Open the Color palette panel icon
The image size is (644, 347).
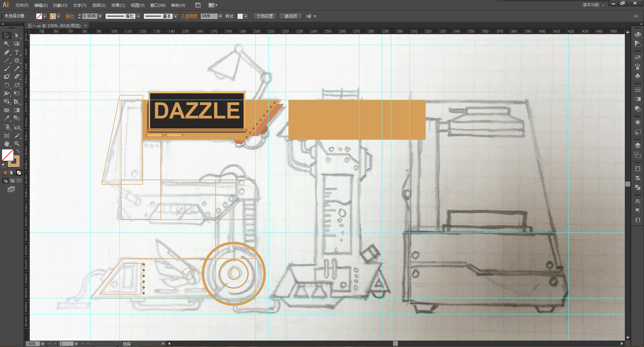click(638, 34)
